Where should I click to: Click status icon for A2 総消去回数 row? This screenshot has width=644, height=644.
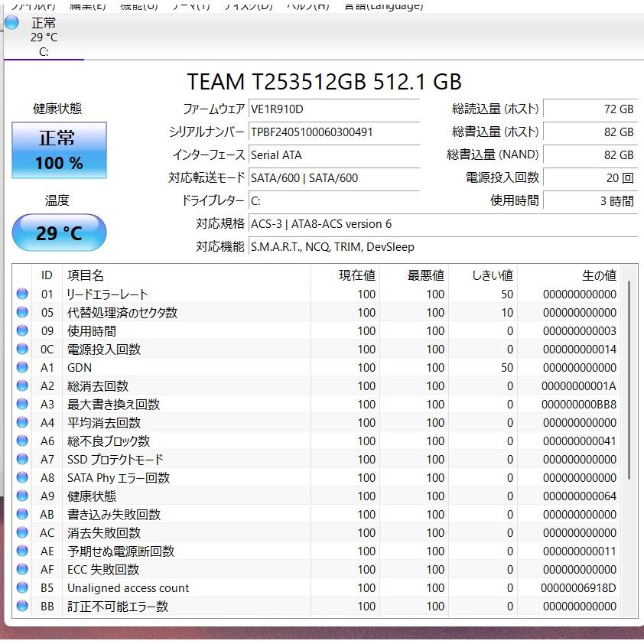22,385
